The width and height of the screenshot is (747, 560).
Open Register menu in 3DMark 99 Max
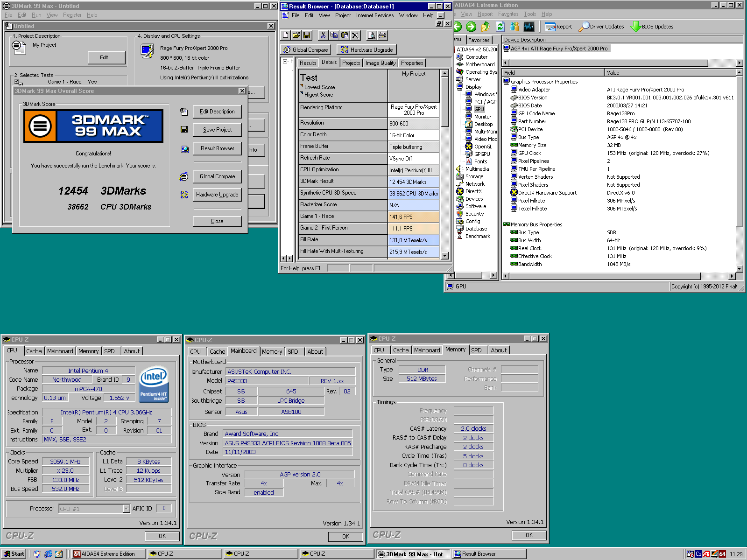[72, 15]
